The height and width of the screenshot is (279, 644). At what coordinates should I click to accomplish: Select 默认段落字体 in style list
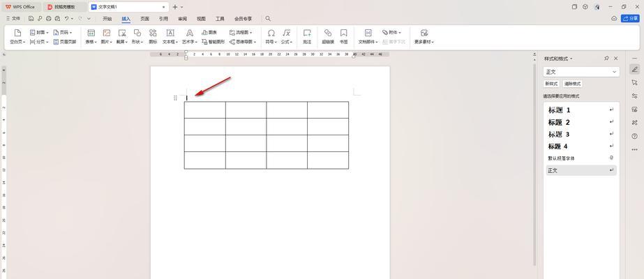581,158
